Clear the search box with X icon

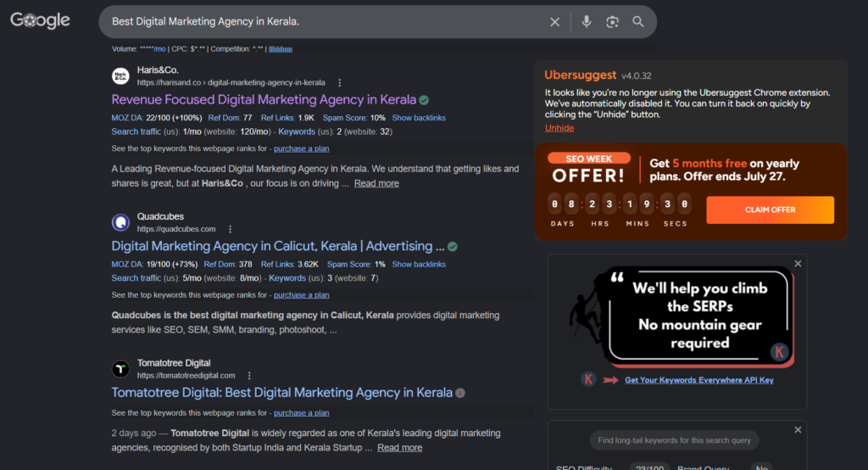[554, 21]
